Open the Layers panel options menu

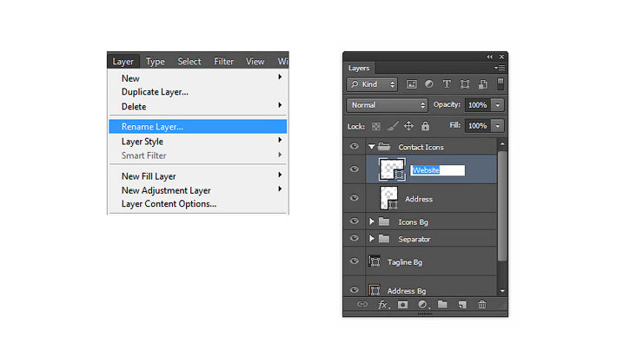(x=500, y=68)
